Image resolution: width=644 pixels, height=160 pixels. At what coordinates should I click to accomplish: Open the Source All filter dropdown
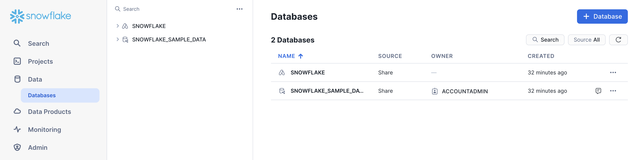pyautogui.click(x=586, y=40)
